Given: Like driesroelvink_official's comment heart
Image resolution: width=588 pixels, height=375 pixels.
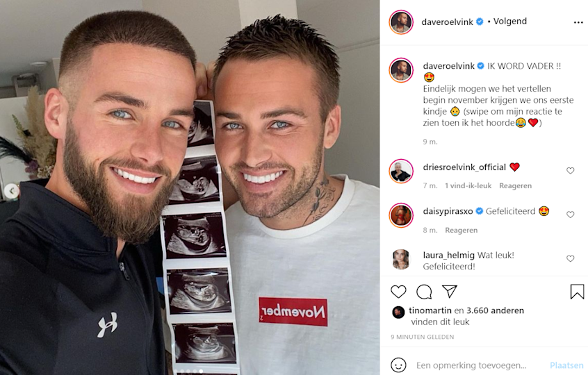Looking at the screenshot, I should 571,171.
